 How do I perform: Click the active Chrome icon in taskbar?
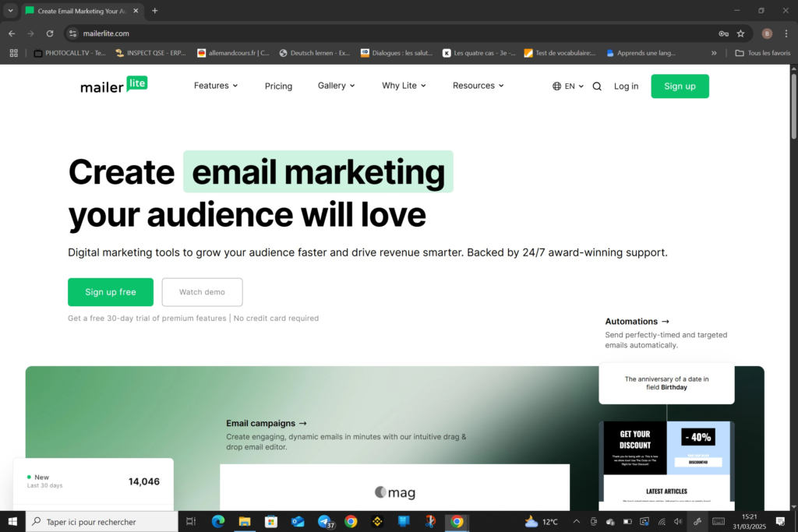pyautogui.click(x=457, y=521)
